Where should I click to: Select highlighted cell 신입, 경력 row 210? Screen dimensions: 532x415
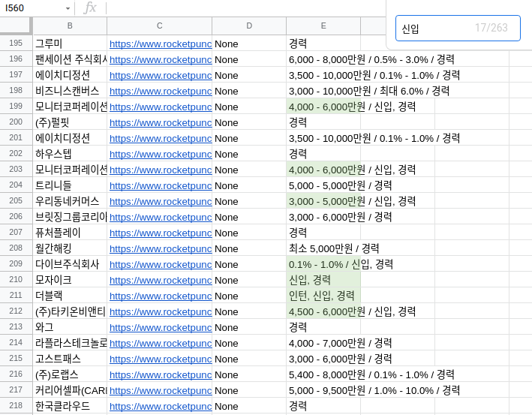323,280
